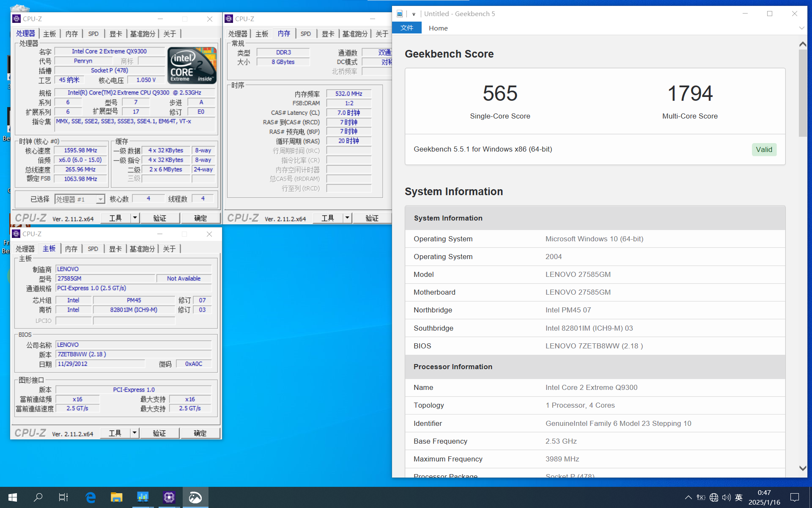
Task: Click the 1794 Multi-Core Score value
Action: (x=690, y=93)
